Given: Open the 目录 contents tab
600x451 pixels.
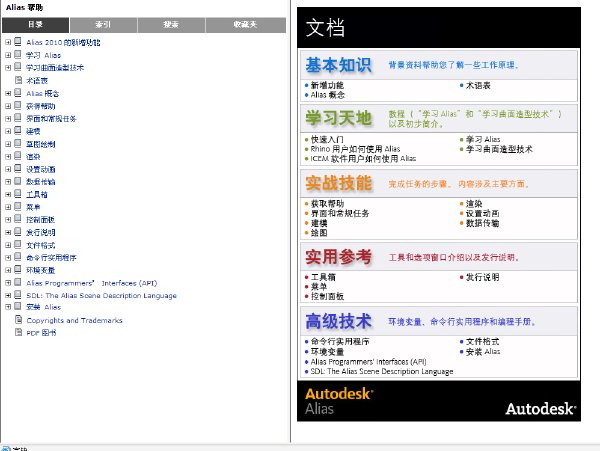Looking at the screenshot, I should click(35, 25).
